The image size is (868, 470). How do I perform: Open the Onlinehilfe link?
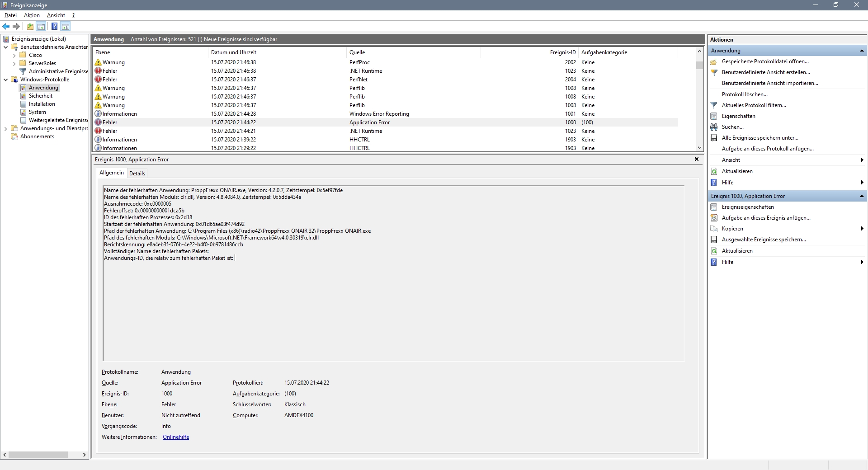click(176, 437)
